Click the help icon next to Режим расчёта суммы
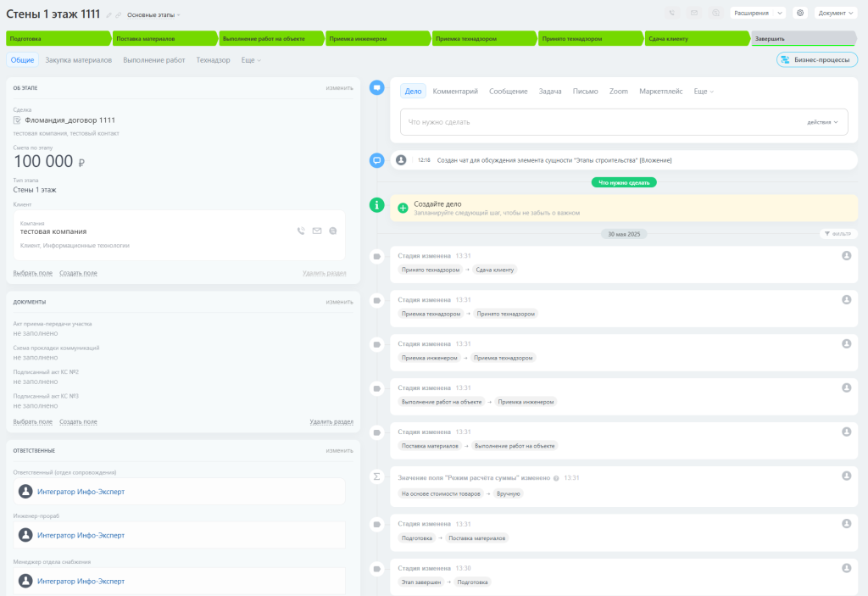This screenshot has height=596, width=868. tap(556, 478)
